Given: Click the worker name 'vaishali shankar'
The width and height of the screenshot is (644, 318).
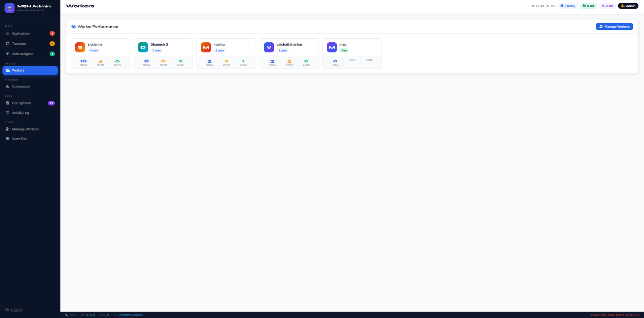Looking at the screenshot, I should 289,45.
